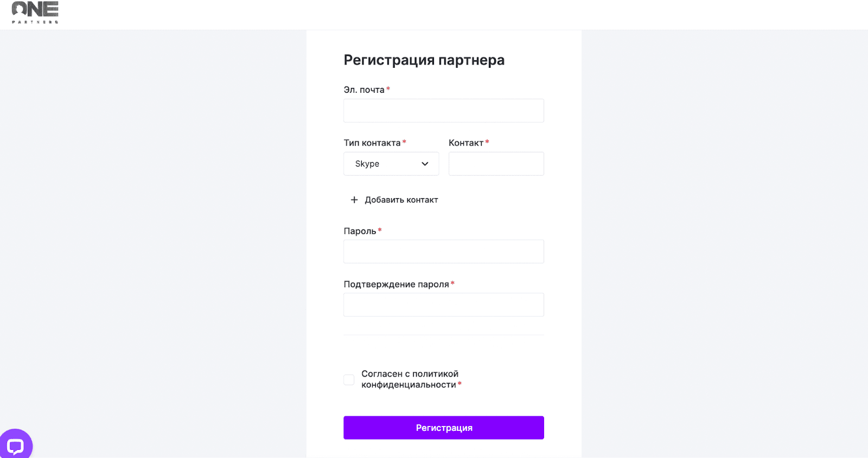The width and height of the screenshot is (868, 458).
Task: Click the plus icon beside Добавить контакт
Action: [x=354, y=200]
